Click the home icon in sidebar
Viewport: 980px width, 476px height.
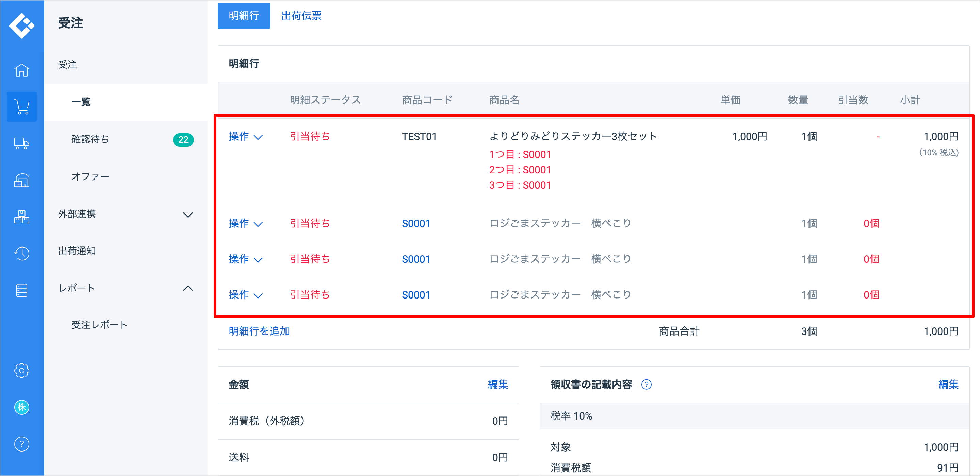[x=22, y=70]
